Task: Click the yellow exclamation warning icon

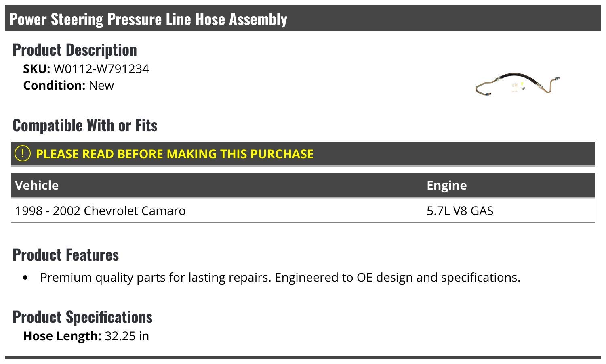Action: pos(23,154)
